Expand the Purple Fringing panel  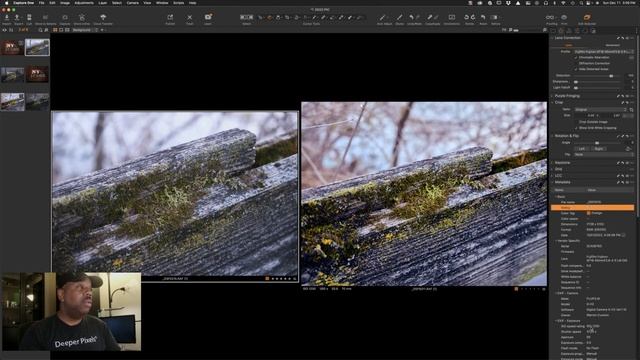pyautogui.click(x=552, y=96)
